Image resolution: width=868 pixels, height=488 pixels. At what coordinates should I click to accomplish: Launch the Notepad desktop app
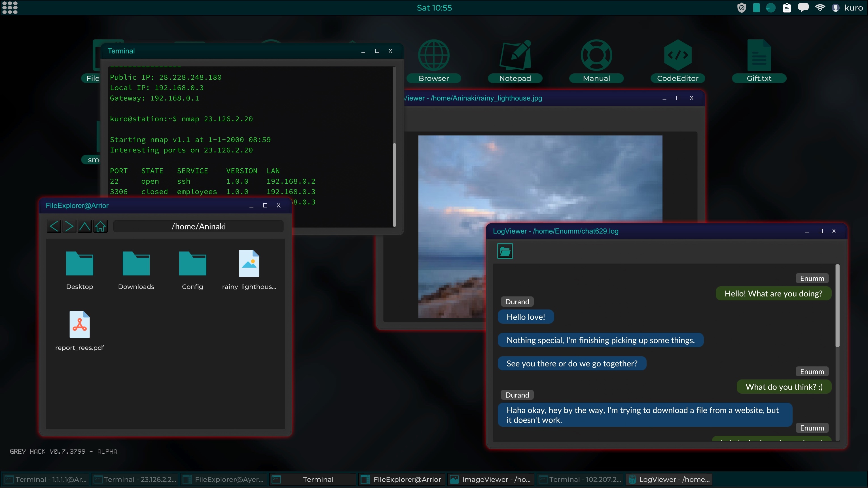tap(515, 56)
